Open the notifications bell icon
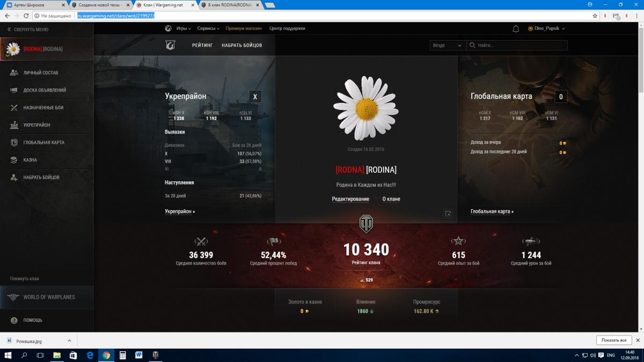644x362 pixels. (516, 28)
